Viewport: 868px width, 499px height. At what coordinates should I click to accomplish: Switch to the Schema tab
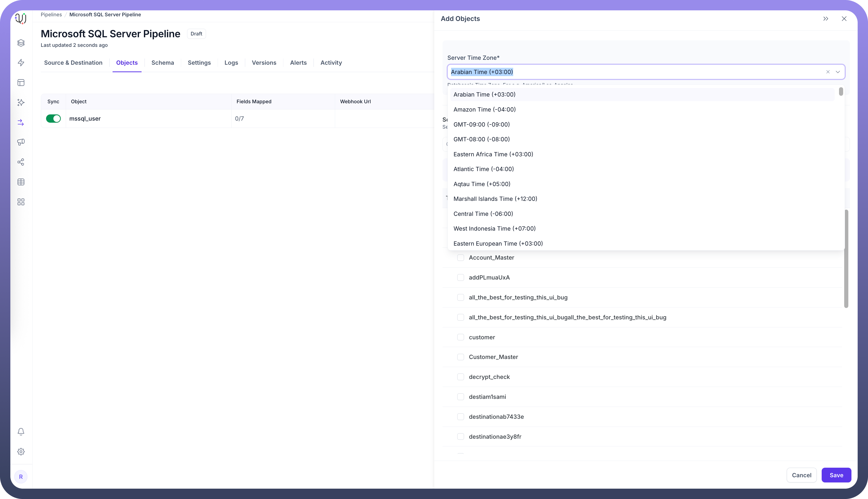[163, 63]
